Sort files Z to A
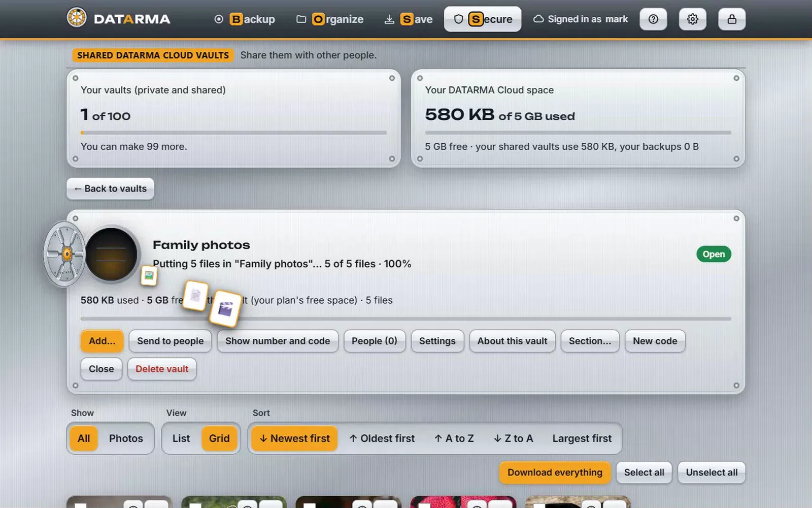Image resolution: width=812 pixels, height=508 pixels. (514, 438)
